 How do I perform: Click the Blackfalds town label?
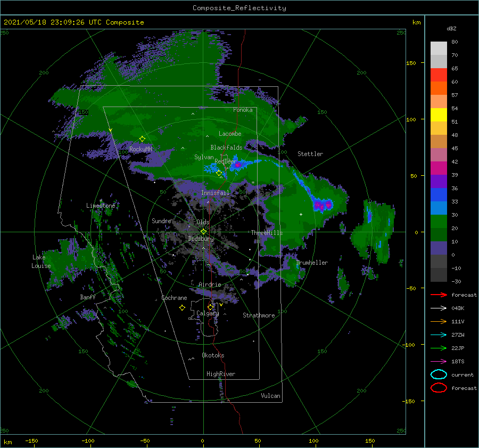pos(226,148)
